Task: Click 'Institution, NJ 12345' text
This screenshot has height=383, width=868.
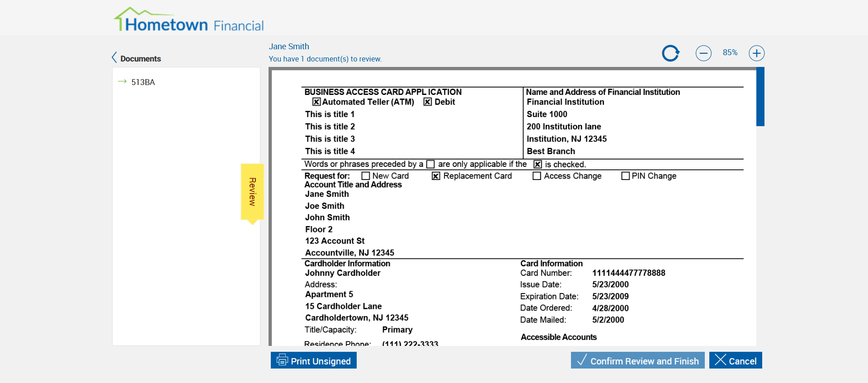Action: (x=566, y=139)
